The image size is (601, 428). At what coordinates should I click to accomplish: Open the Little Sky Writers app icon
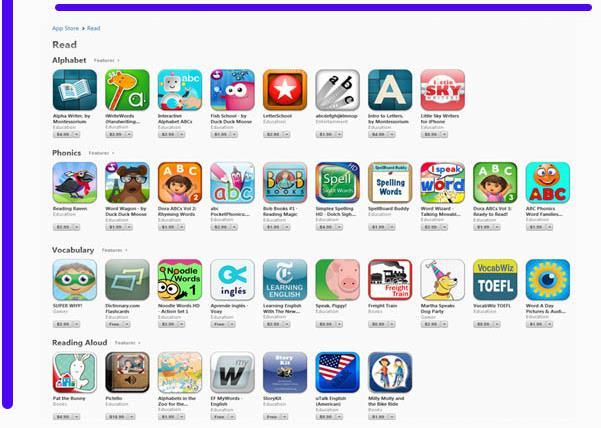442,90
